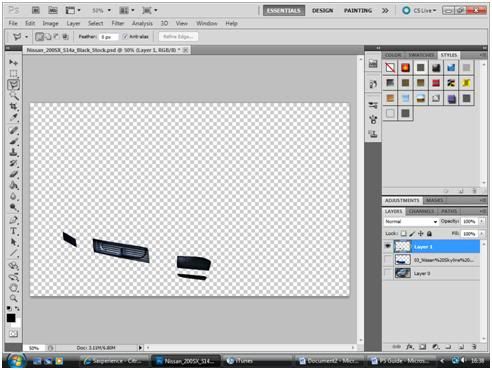Click the Design workspace button
This screenshot has height=370, width=492.
pyautogui.click(x=322, y=11)
